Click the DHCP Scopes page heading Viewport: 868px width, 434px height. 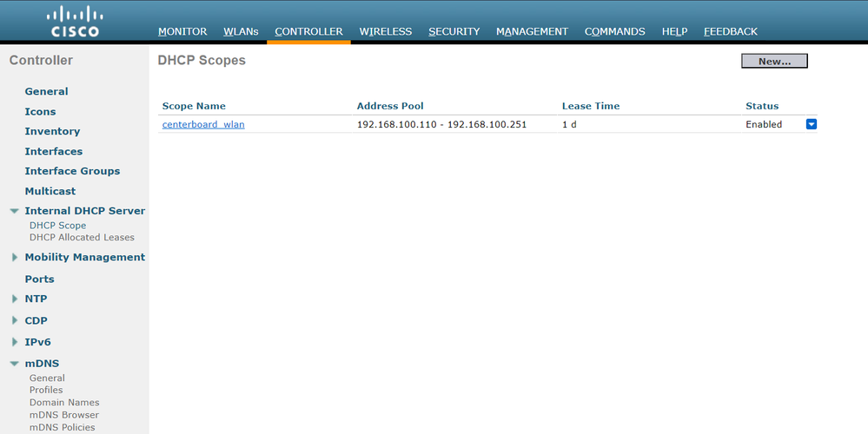coord(202,60)
